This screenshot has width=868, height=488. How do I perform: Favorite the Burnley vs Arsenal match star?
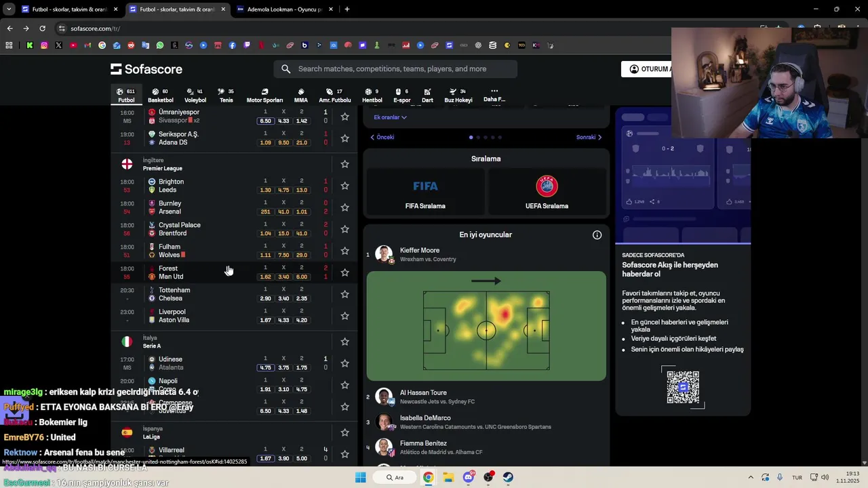tap(344, 207)
